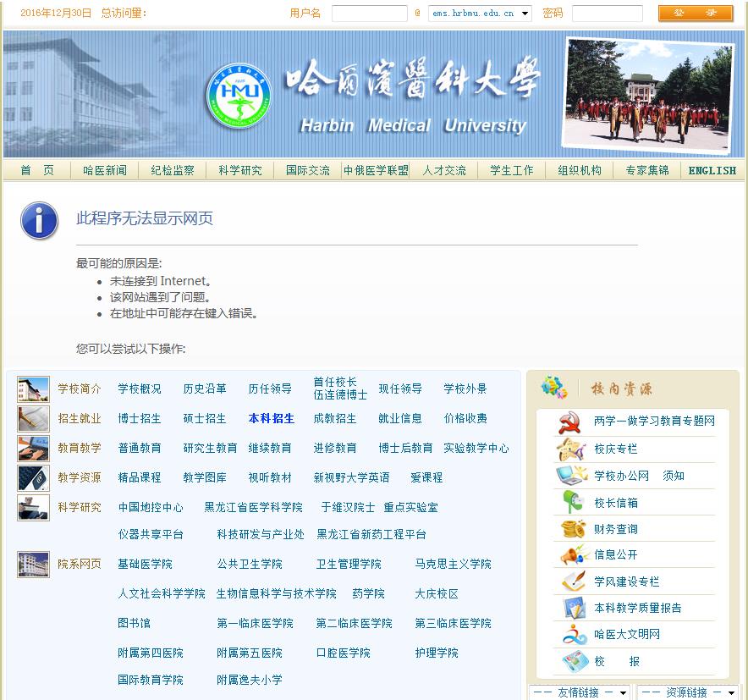Click the newspaper icon beside 校报
Screen dimensions: 748x700
[575, 661]
